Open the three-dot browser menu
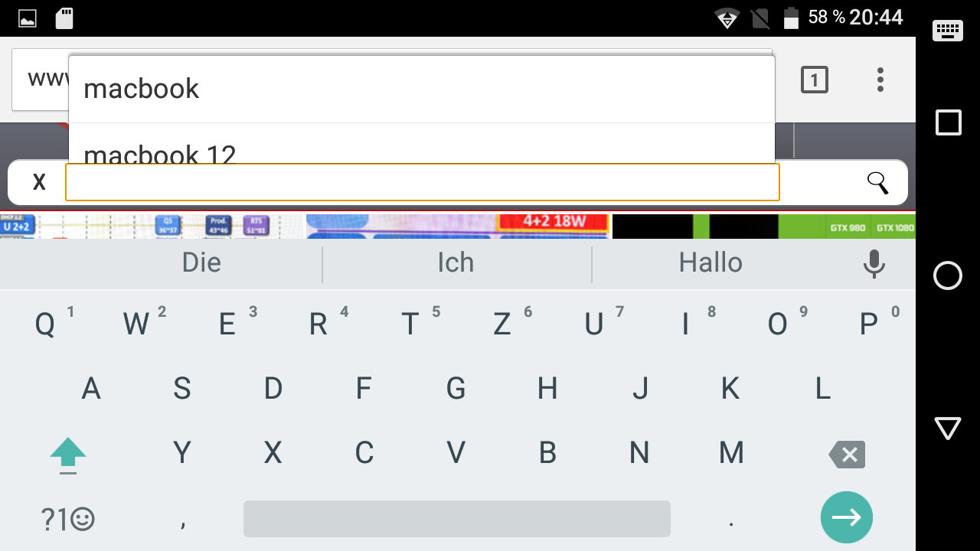Screen dimensions: 980x551 coord(880,80)
